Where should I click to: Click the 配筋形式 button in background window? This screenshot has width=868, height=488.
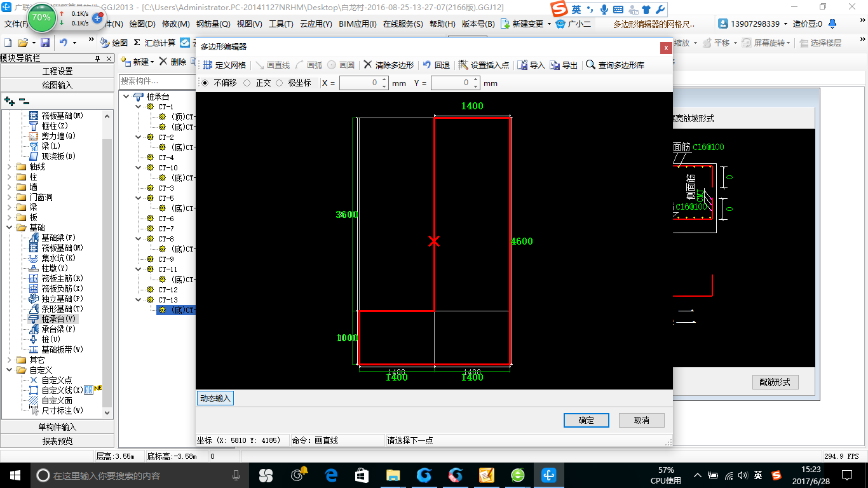(x=775, y=382)
